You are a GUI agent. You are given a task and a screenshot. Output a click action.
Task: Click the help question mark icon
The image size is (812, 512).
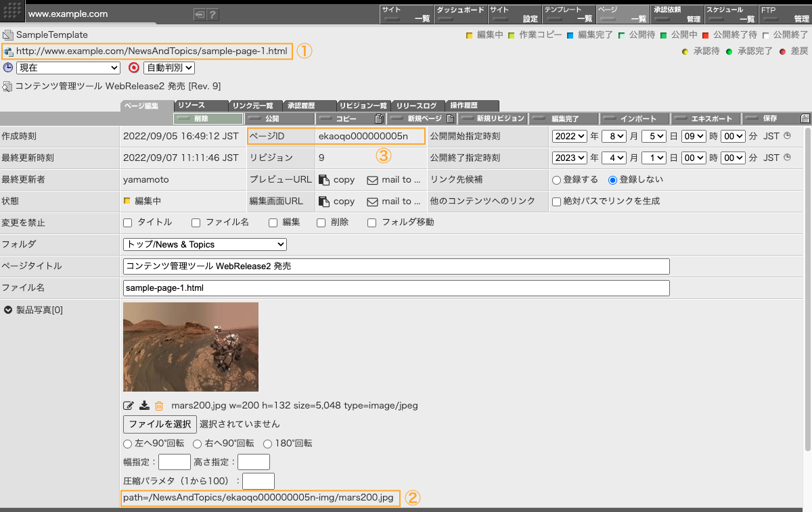[212, 14]
